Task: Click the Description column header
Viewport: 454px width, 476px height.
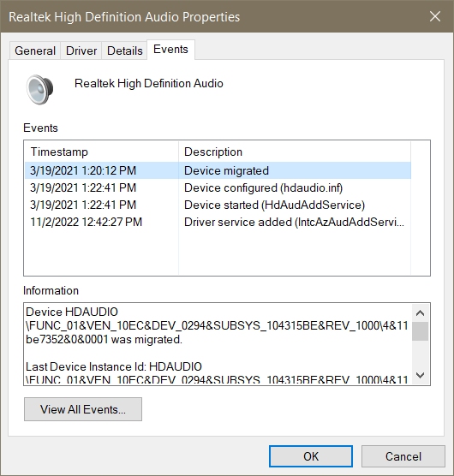Action: pyautogui.click(x=295, y=152)
